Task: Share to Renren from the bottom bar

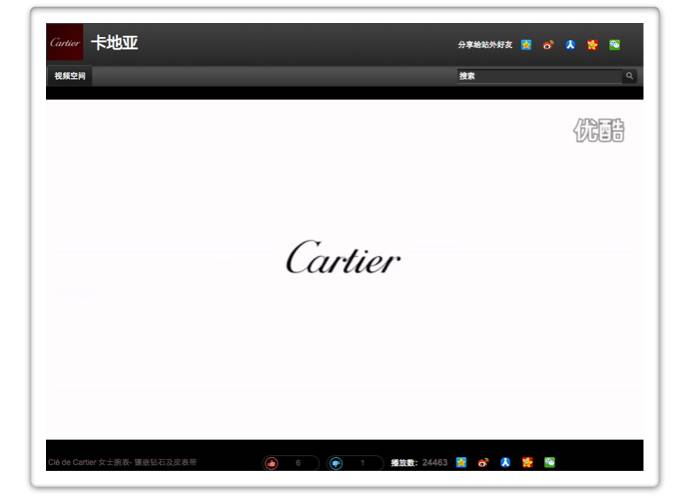Action: pos(505,462)
